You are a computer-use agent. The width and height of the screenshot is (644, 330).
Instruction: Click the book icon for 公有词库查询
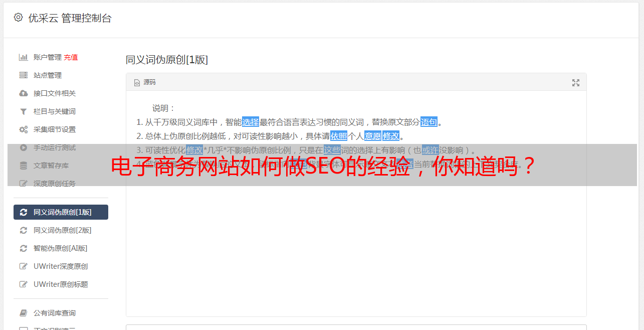pyautogui.click(x=23, y=313)
